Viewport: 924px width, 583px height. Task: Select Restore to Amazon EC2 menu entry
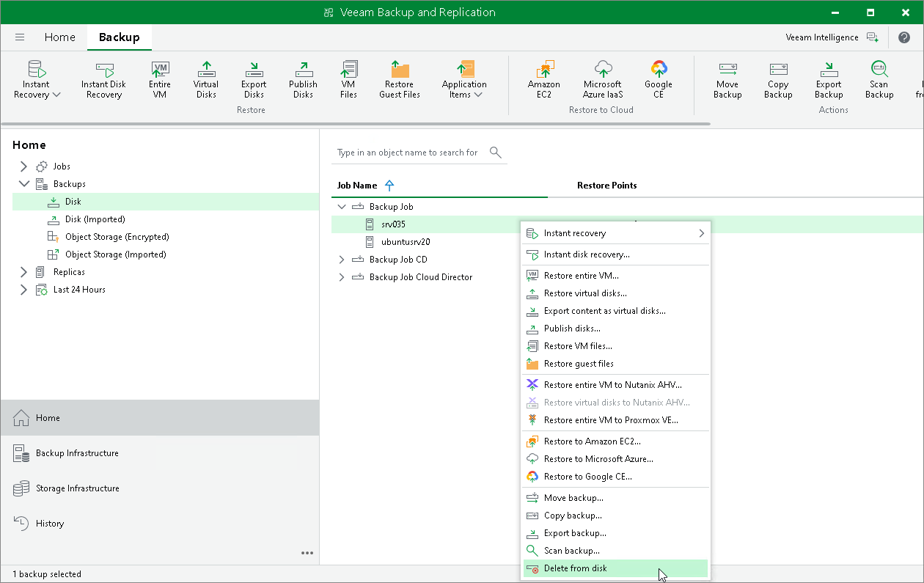[x=615, y=441]
